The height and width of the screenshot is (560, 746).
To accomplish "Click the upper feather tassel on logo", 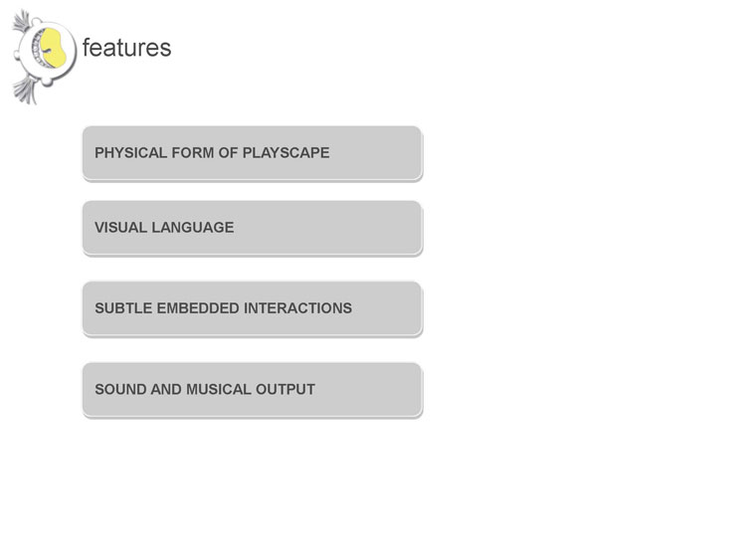I will [x=22, y=22].
